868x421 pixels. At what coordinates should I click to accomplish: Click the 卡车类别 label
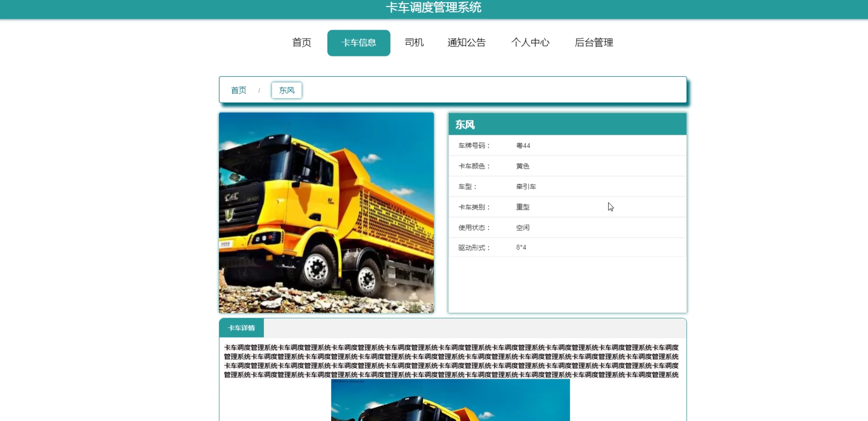(474, 207)
